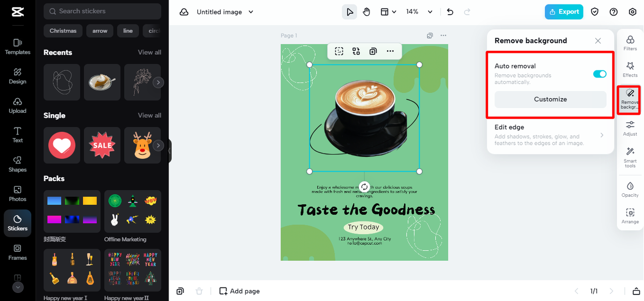Image resolution: width=644 pixels, height=301 pixels.
Task: Pick the line-art scribble recent sticker
Action: pyautogui.click(x=62, y=82)
